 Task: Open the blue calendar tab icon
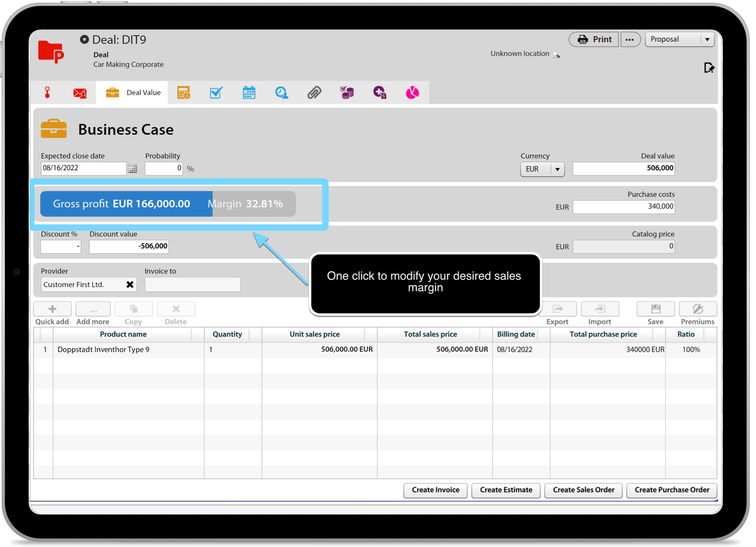coord(249,93)
